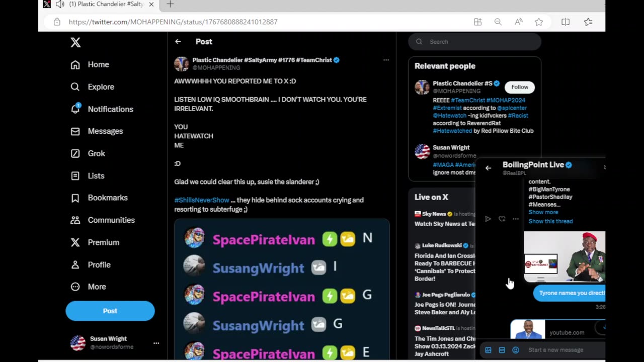Open Premium in left navigation
This screenshot has width=644, height=362.
[x=95, y=242]
